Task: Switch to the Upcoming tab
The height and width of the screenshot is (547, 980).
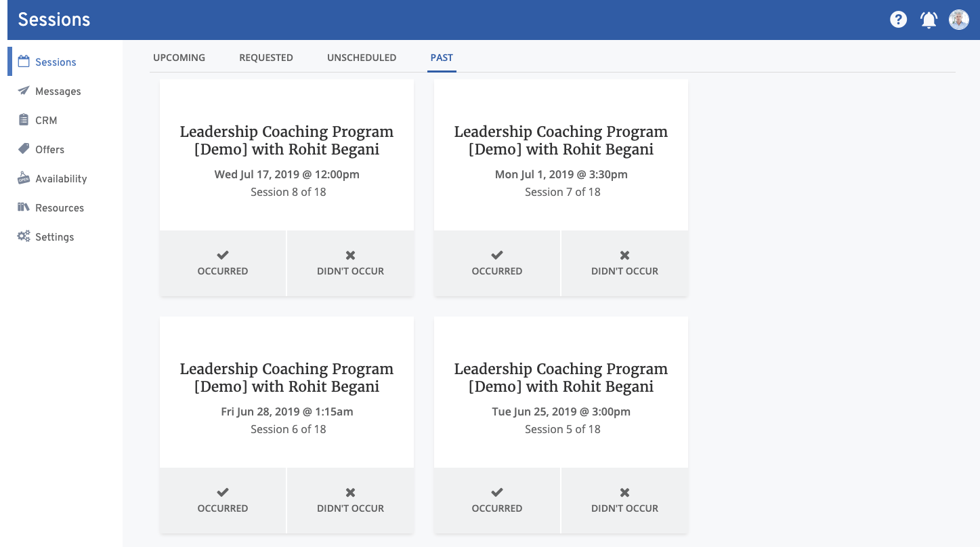Action: point(179,58)
